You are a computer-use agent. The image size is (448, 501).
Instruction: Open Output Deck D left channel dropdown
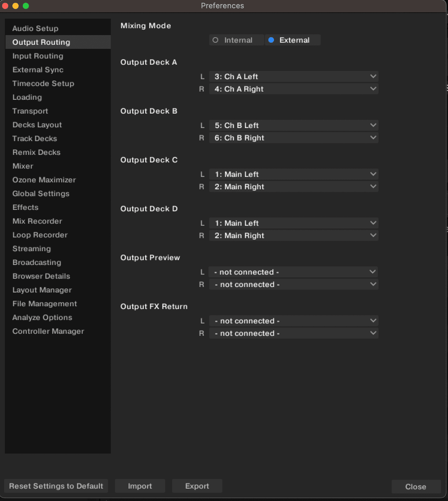293,223
